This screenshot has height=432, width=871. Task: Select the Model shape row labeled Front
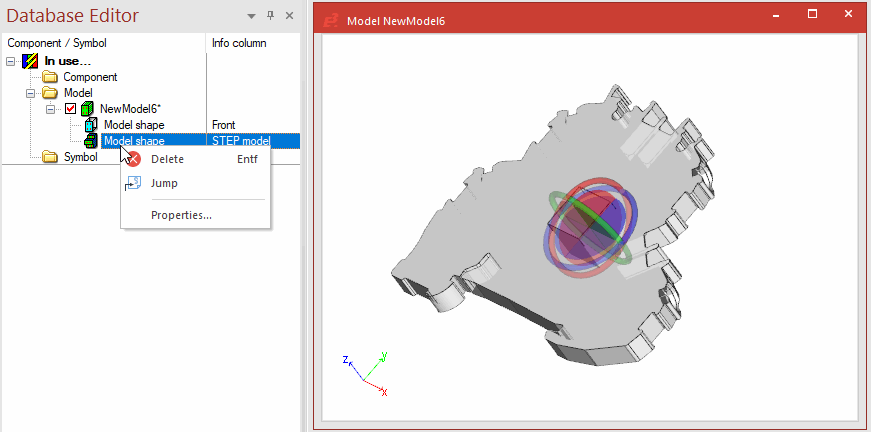pos(134,125)
